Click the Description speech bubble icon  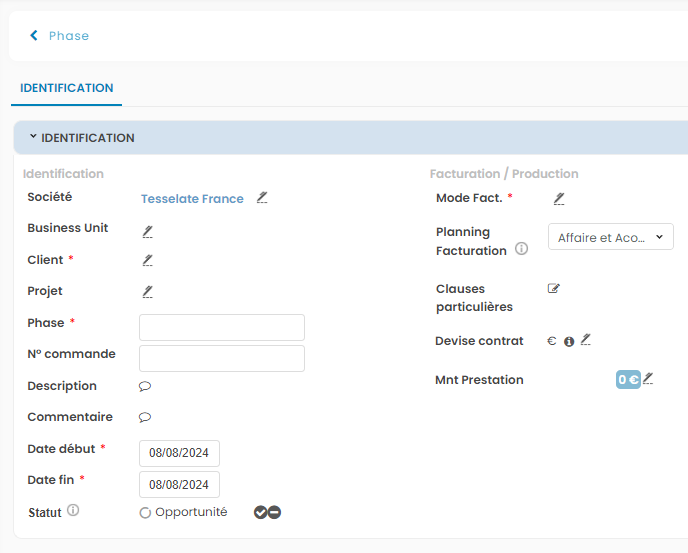(145, 386)
